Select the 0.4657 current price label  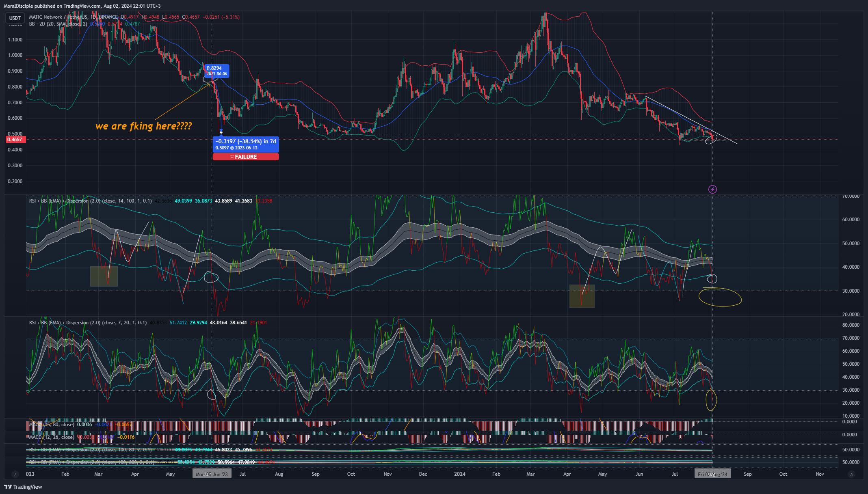(15, 140)
